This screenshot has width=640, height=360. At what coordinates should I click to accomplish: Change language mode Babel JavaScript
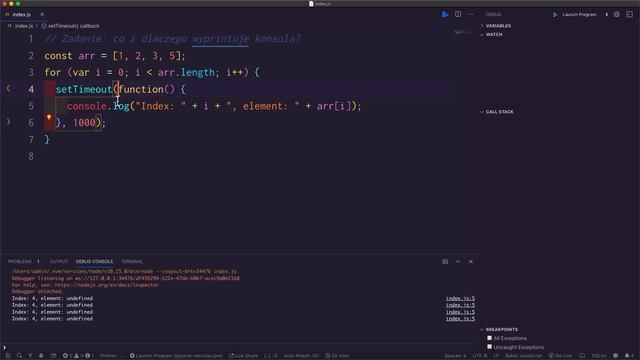[x=524, y=356]
